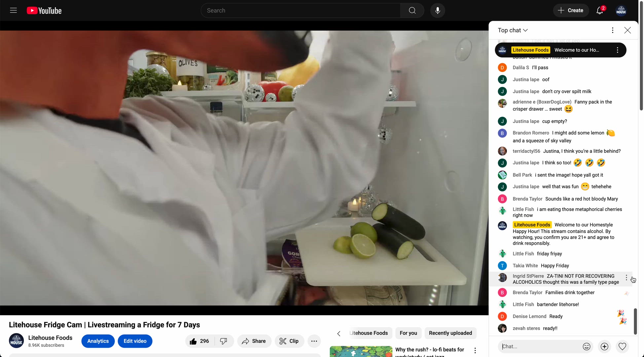This screenshot has width=644, height=357.
Task: Open the Analytics button
Action: click(98, 341)
